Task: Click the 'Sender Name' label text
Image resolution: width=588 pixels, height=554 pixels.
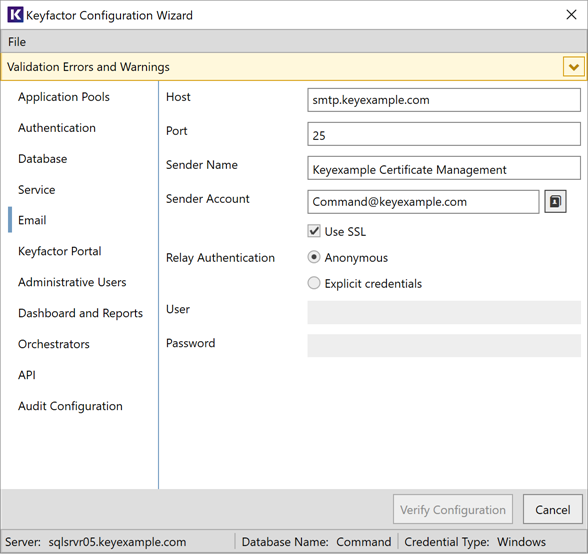Action: tap(202, 165)
